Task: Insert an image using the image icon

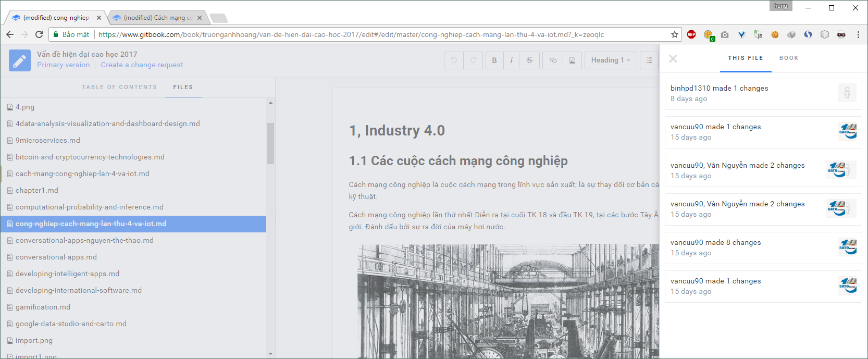Action: (572, 60)
